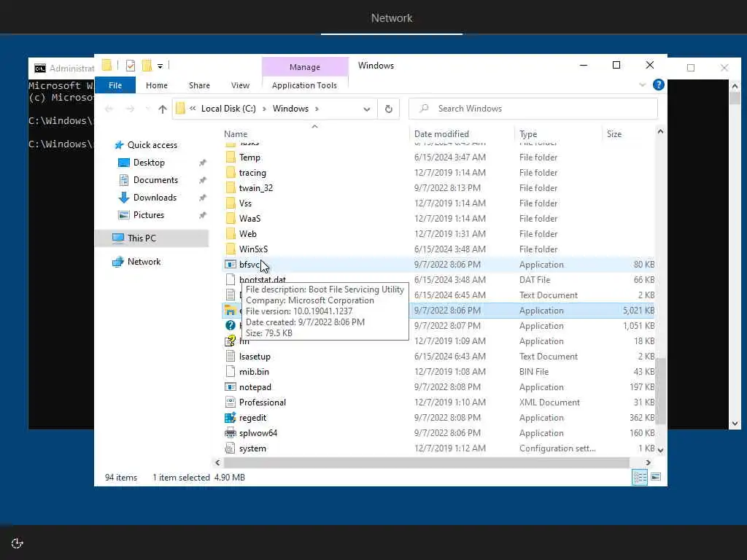Click the Administrator command prompt title icon

pos(40,68)
